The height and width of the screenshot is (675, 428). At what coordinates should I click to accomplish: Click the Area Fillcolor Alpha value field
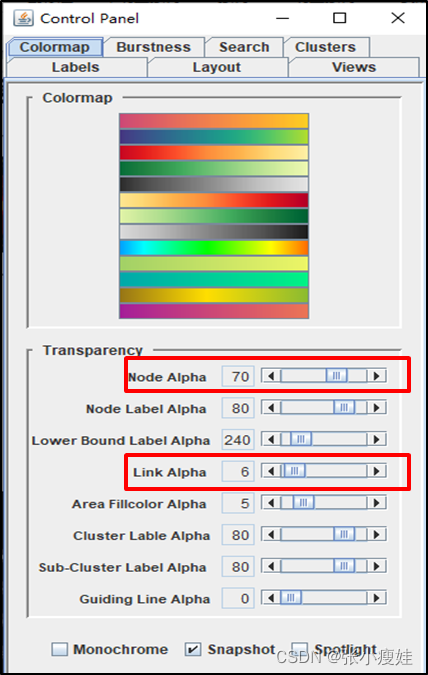(238, 503)
